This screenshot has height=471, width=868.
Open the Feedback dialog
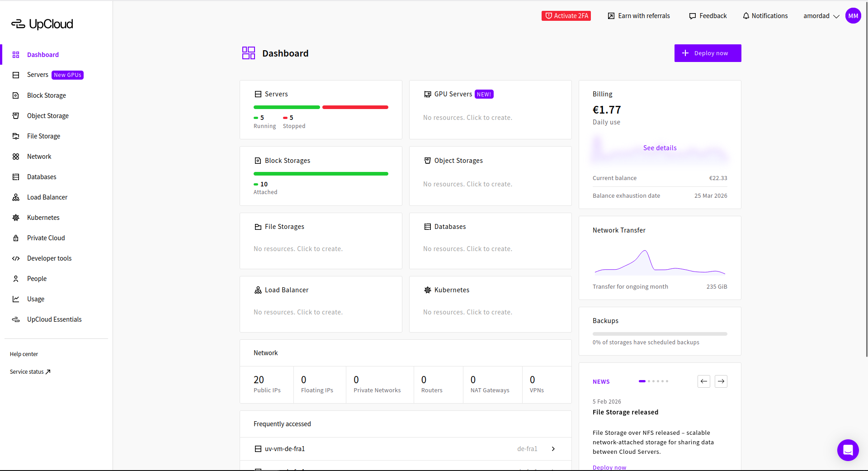pos(708,16)
